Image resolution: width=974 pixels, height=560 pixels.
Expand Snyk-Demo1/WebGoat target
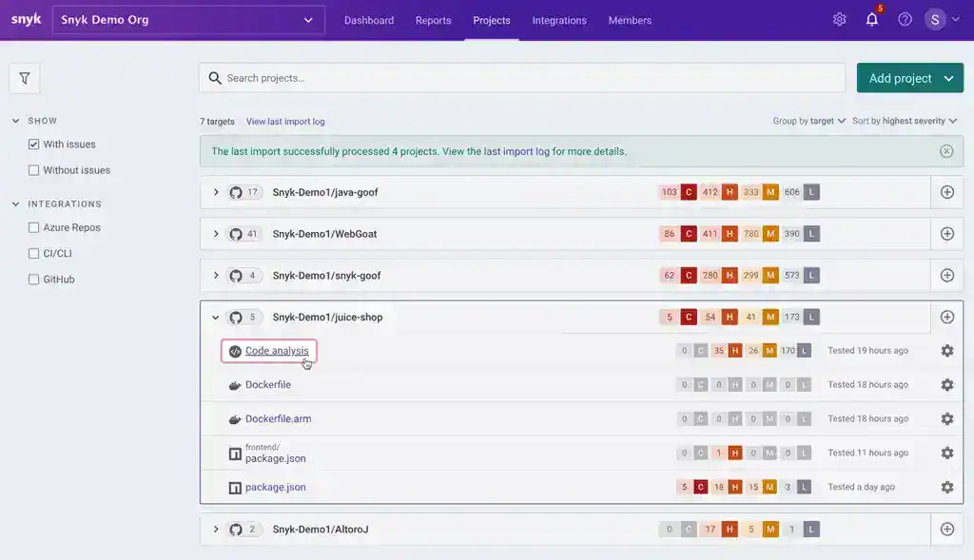[216, 234]
